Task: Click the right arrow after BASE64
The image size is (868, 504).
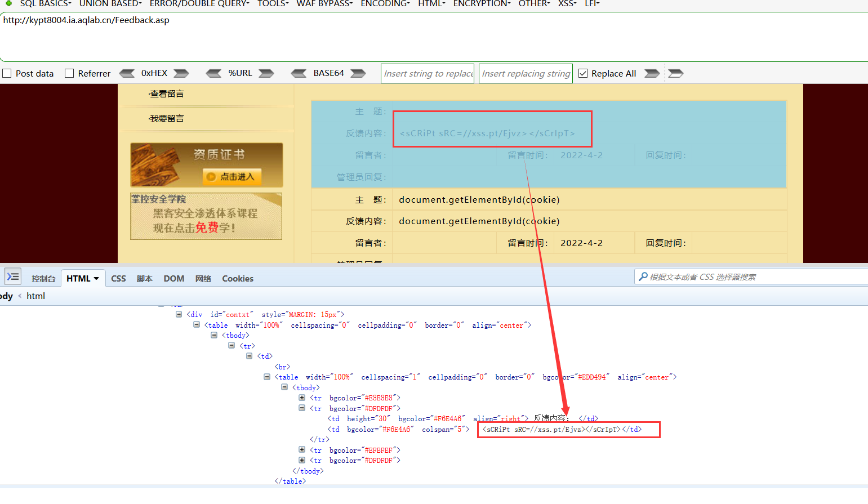Action: pos(358,73)
